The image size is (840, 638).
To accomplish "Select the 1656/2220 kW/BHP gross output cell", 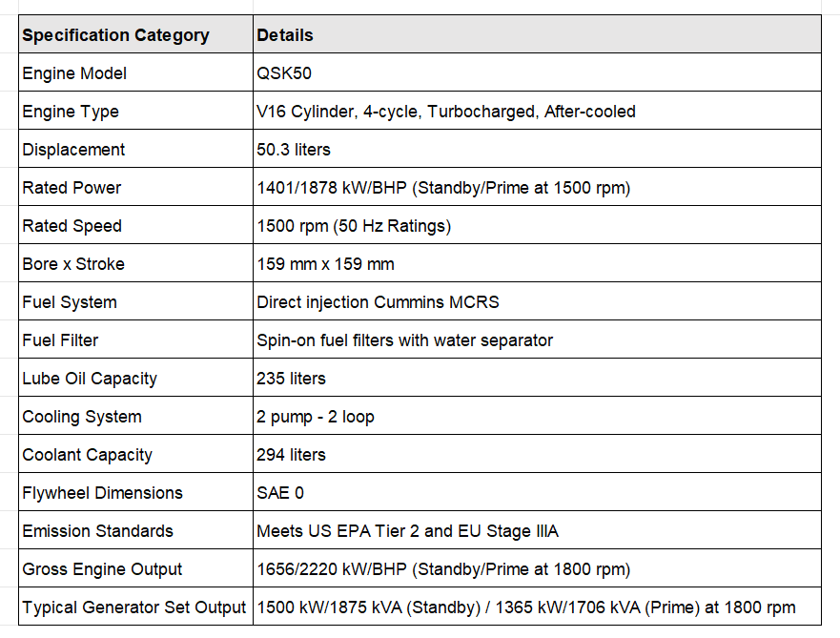I will (537, 567).
